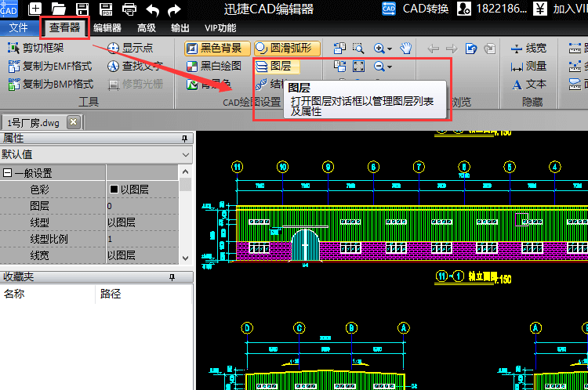Click the zoom window magnifier icon
588x390 pixels.
click(x=358, y=48)
